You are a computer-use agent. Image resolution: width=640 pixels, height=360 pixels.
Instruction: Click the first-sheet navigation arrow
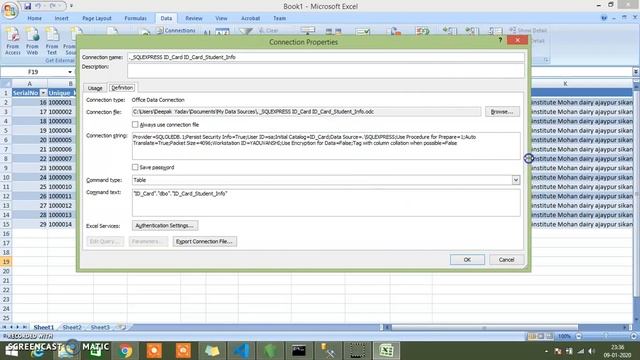pyautogui.click(x=4, y=327)
